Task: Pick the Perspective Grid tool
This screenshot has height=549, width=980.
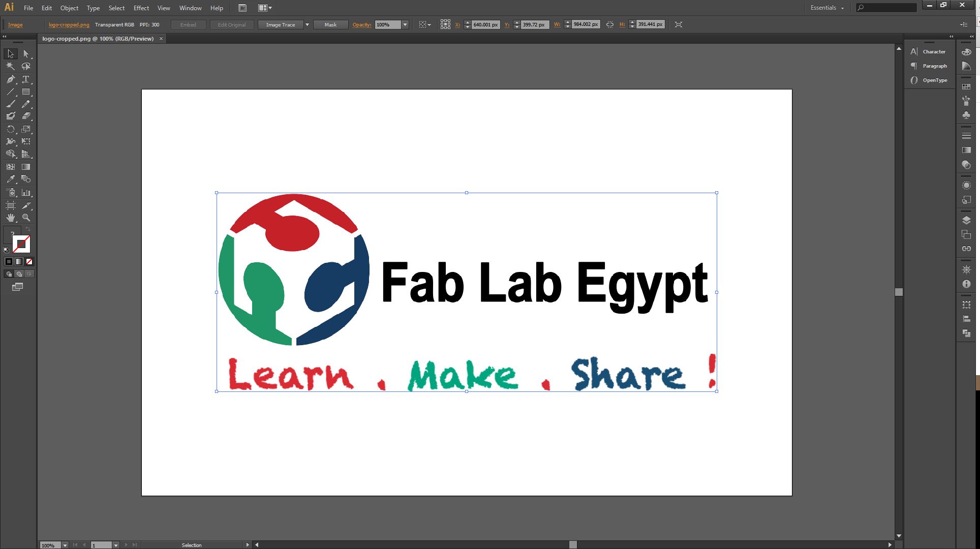Action: pos(26,154)
